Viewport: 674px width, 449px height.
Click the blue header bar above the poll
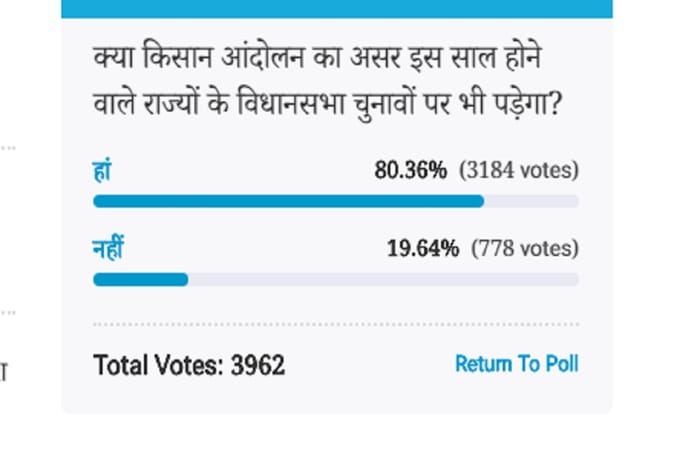click(337, 9)
